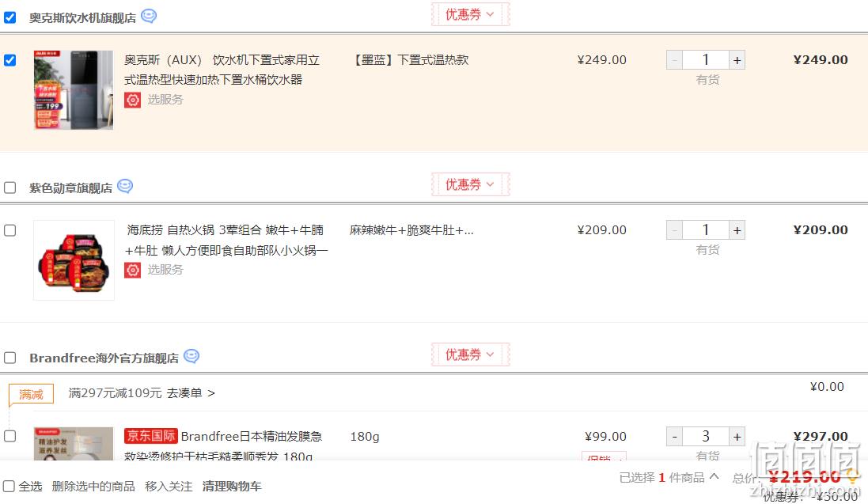Click the 【墨蓝】下置式温热款 variant text
The height and width of the screenshot is (504, 868).
point(409,60)
